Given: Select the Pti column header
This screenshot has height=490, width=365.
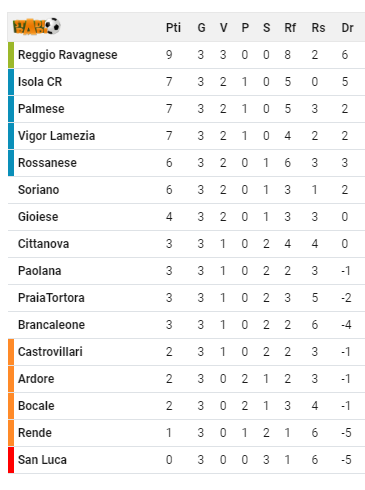Looking at the screenshot, I should (173, 28).
